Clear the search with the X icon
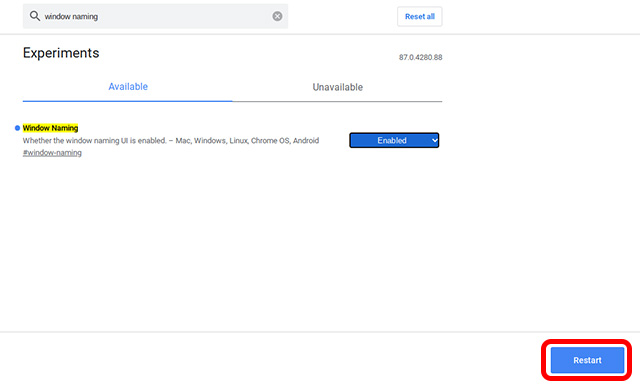Image resolution: width=640 pixels, height=386 pixels. coord(277,16)
